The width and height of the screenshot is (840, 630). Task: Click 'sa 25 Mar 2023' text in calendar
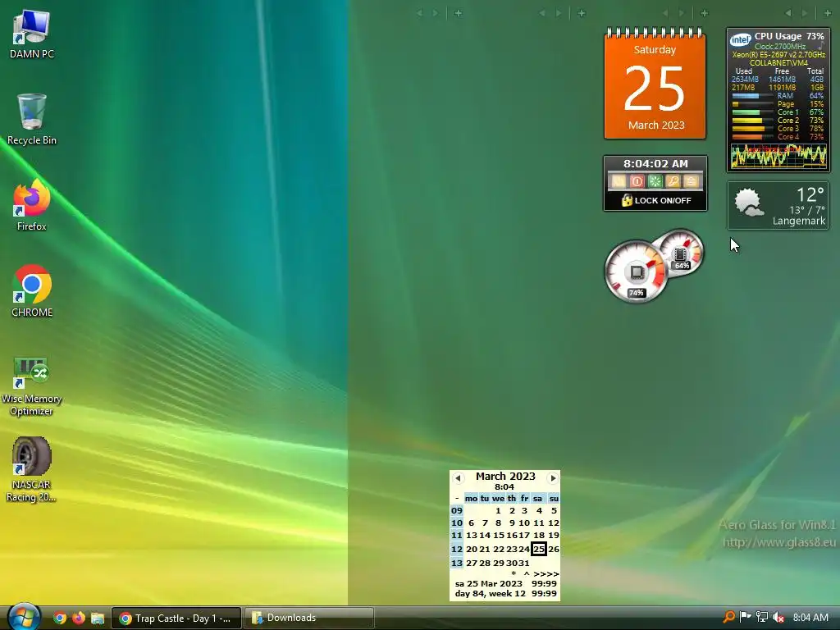[488, 583]
